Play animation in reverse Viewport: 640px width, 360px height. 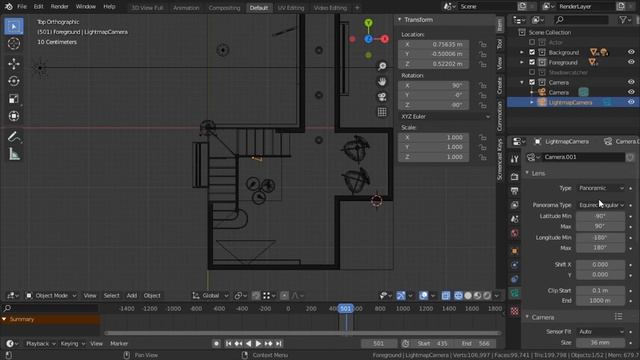click(x=248, y=344)
